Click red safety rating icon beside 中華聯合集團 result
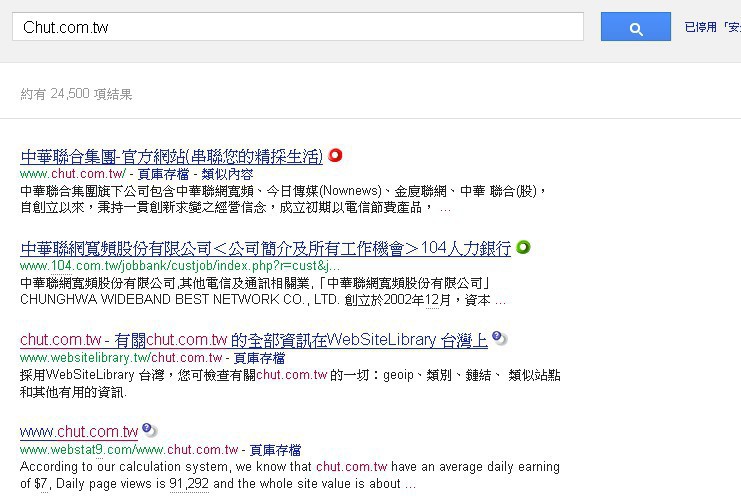This screenshot has width=741, height=503. [x=335, y=155]
